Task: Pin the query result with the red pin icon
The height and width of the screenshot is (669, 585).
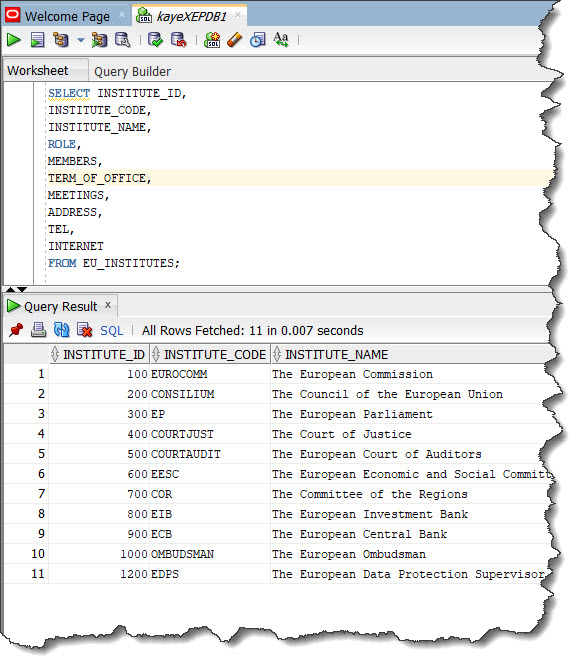Action: click(16, 330)
